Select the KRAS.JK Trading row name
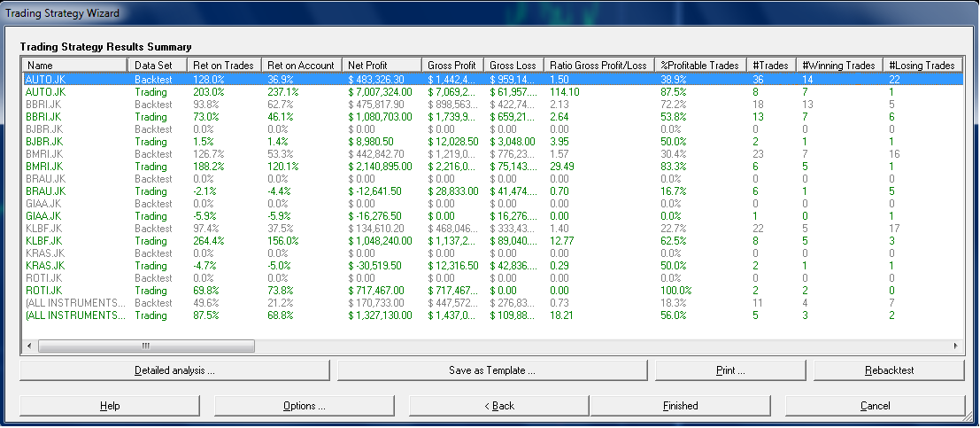The height and width of the screenshot is (428, 980). click(x=44, y=266)
